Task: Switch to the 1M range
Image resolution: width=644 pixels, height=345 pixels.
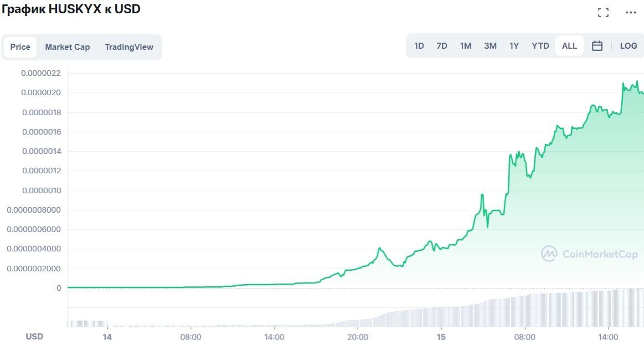Action: 465,46
